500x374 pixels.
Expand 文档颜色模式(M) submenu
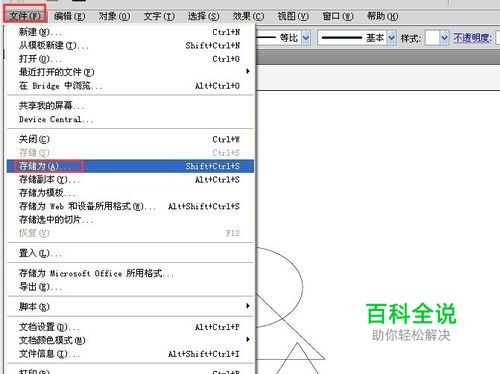pos(130,340)
